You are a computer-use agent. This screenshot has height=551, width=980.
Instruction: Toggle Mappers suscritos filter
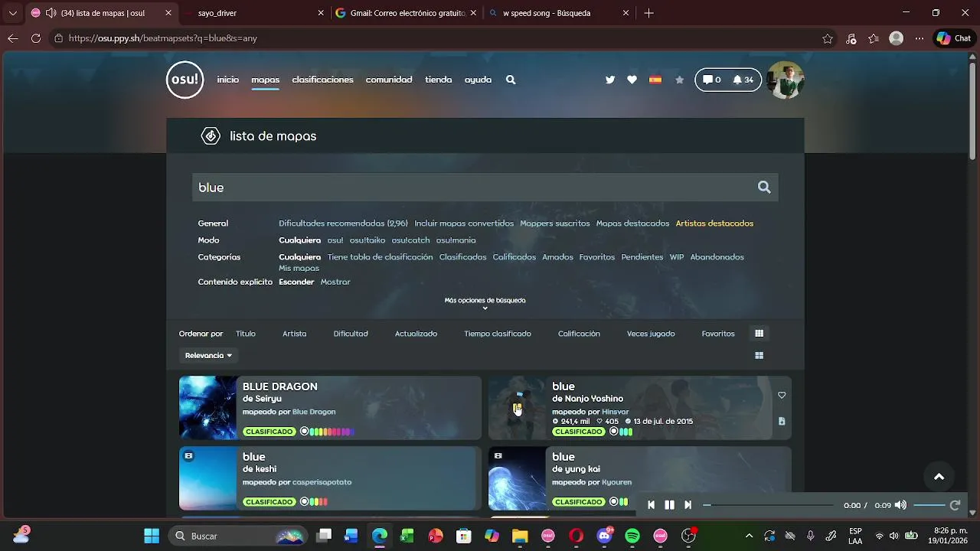555,223
